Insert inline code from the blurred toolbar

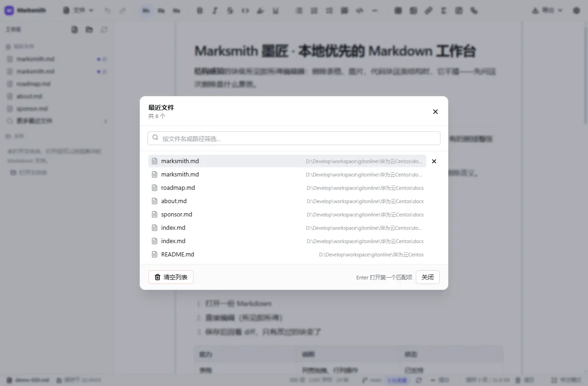coord(245,11)
